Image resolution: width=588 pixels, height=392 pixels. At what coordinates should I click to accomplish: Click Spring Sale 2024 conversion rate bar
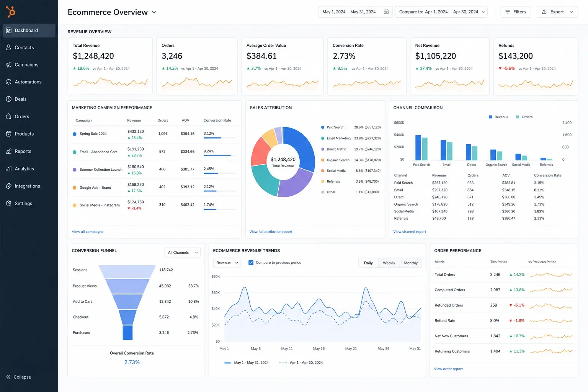[x=220, y=138]
